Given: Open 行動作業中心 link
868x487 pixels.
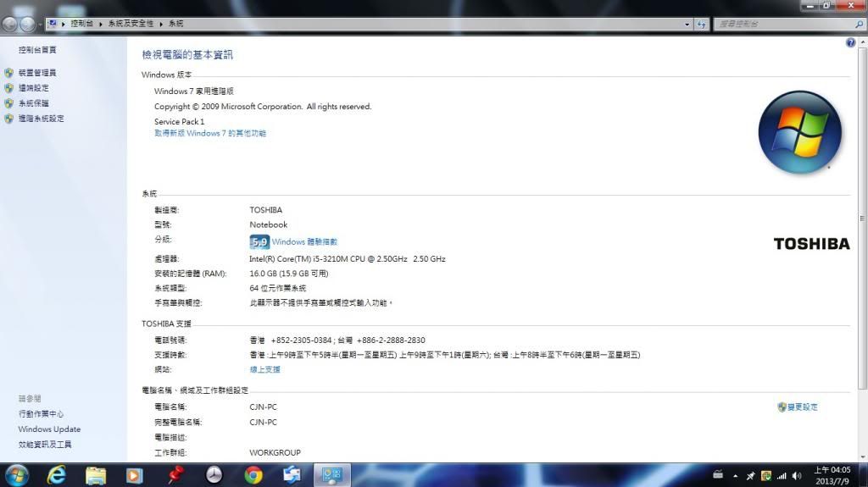Looking at the screenshot, I should tap(41, 414).
